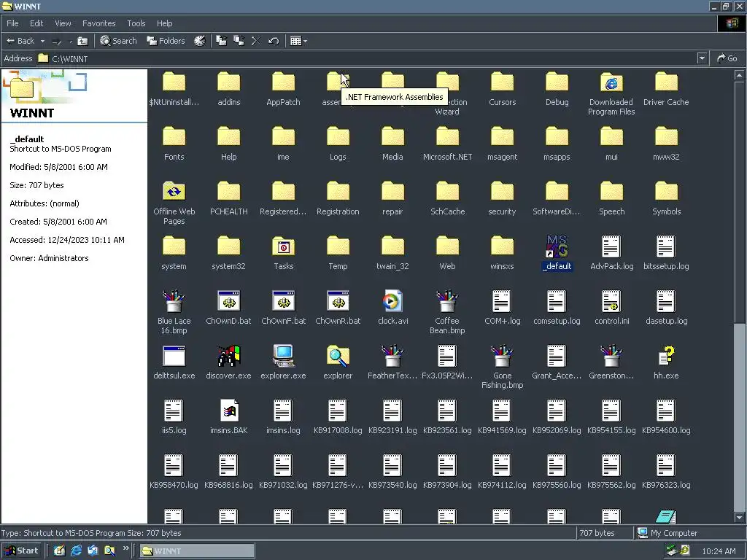Viewport: 747px width, 560px height.
Task: Select the AdvPack.log file
Action: (x=612, y=254)
